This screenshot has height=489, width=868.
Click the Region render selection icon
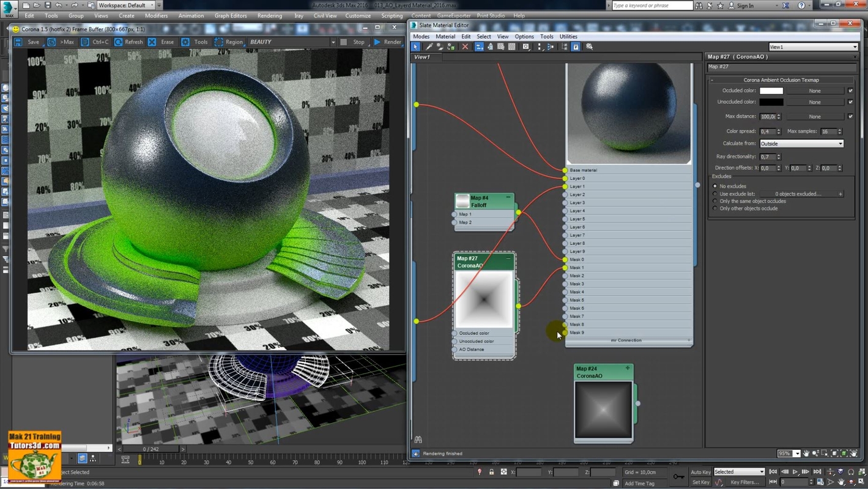pyautogui.click(x=219, y=42)
